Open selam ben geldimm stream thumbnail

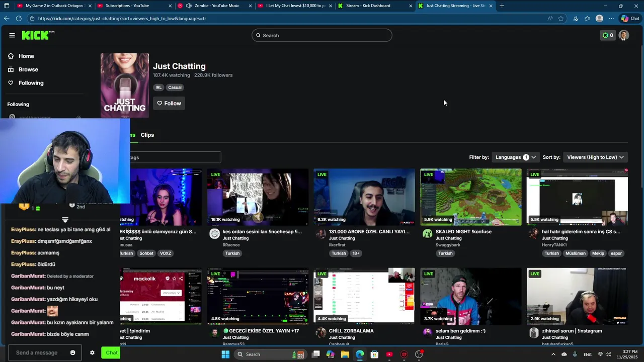[470, 296]
